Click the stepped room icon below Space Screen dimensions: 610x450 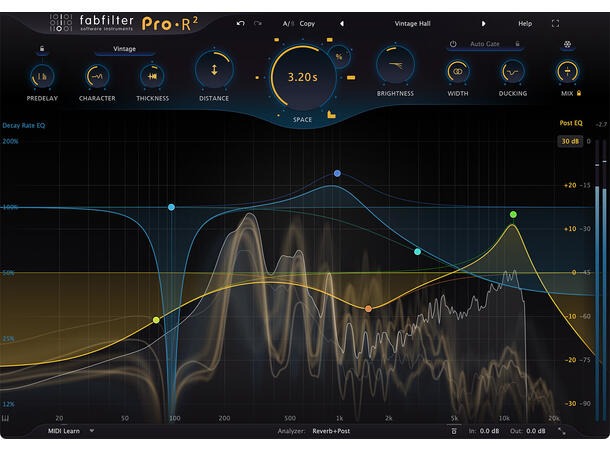(331, 114)
